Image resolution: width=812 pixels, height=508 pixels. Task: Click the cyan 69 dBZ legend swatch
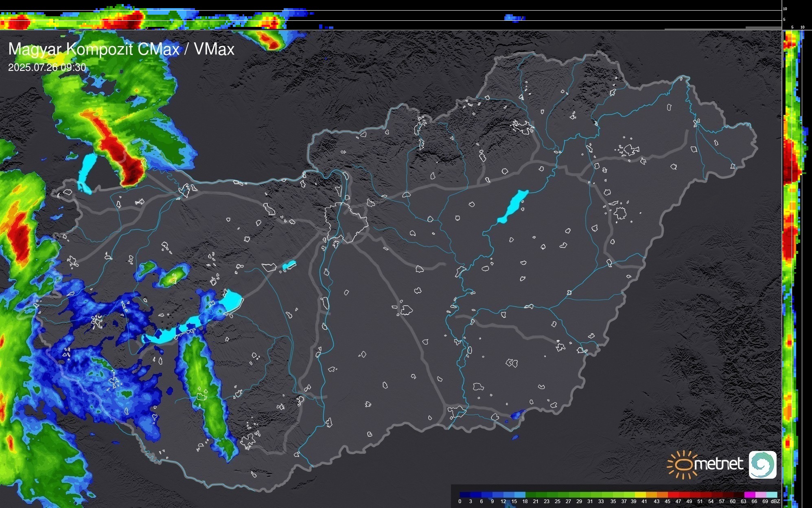point(771,495)
